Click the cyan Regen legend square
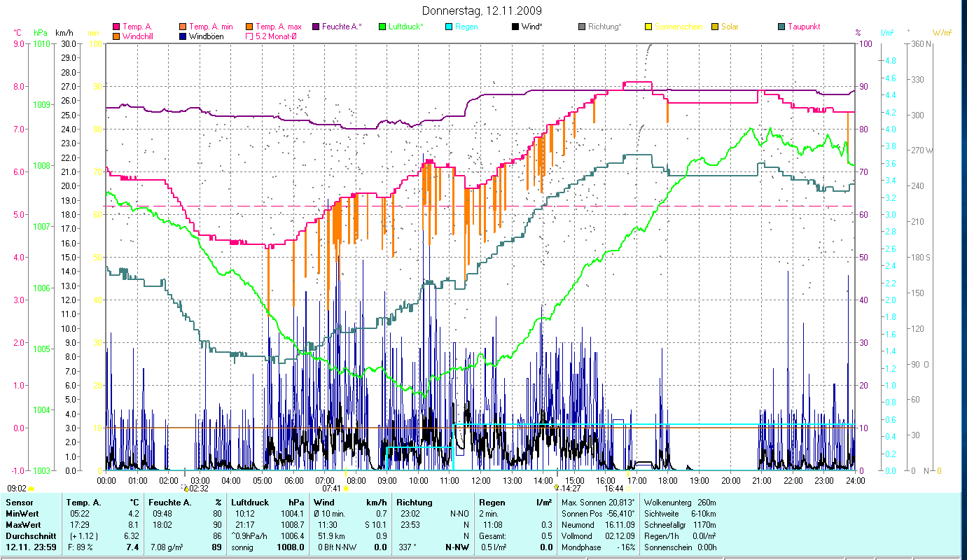This screenshot has height=560, width=967. [448, 27]
